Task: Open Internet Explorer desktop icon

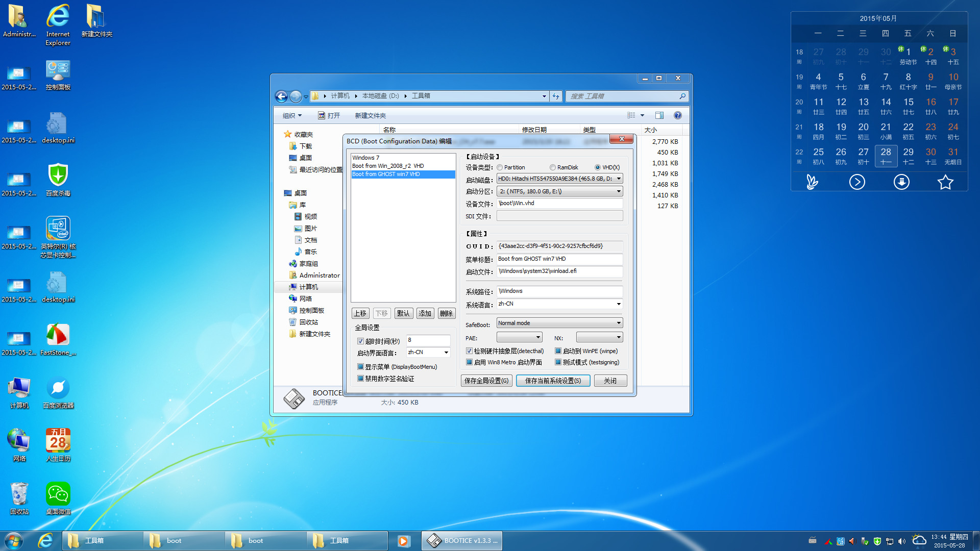Action: [x=58, y=24]
